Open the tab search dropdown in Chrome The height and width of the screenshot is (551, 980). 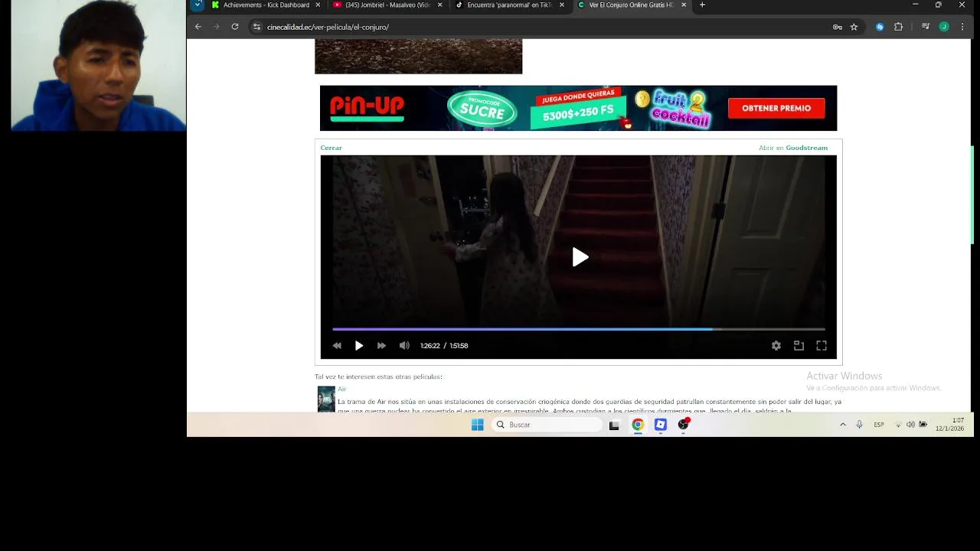pyautogui.click(x=198, y=5)
